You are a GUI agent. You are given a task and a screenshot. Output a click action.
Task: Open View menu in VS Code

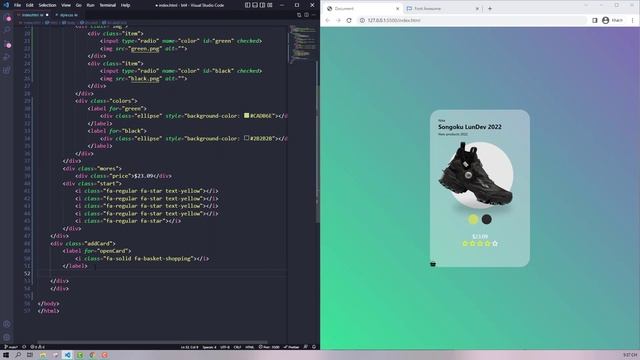66,5
